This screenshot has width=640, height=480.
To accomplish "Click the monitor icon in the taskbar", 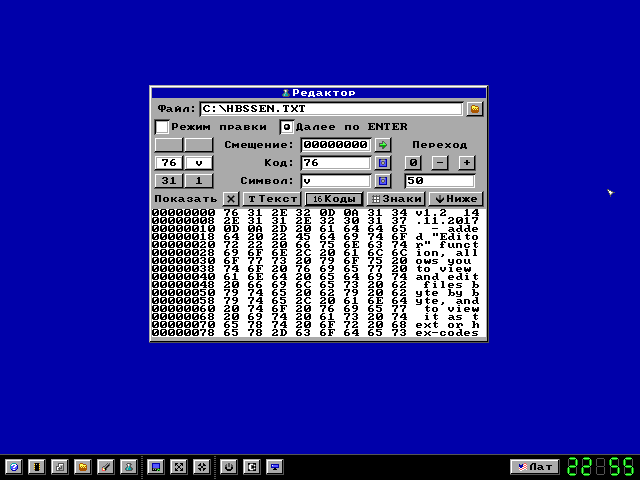I will [x=275, y=466].
